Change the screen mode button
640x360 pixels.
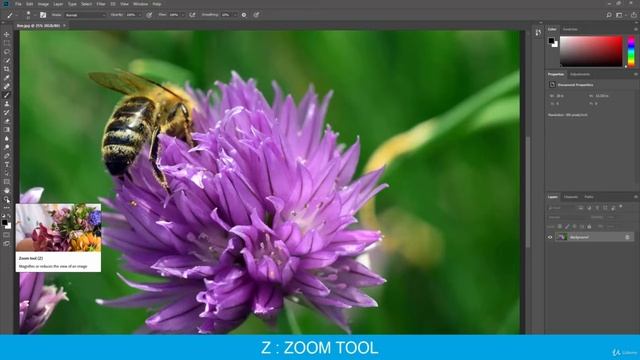pyautogui.click(x=7, y=243)
